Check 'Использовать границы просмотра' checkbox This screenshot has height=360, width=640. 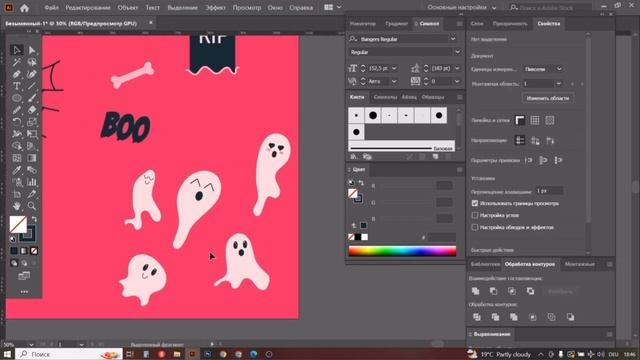(x=475, y=203)
